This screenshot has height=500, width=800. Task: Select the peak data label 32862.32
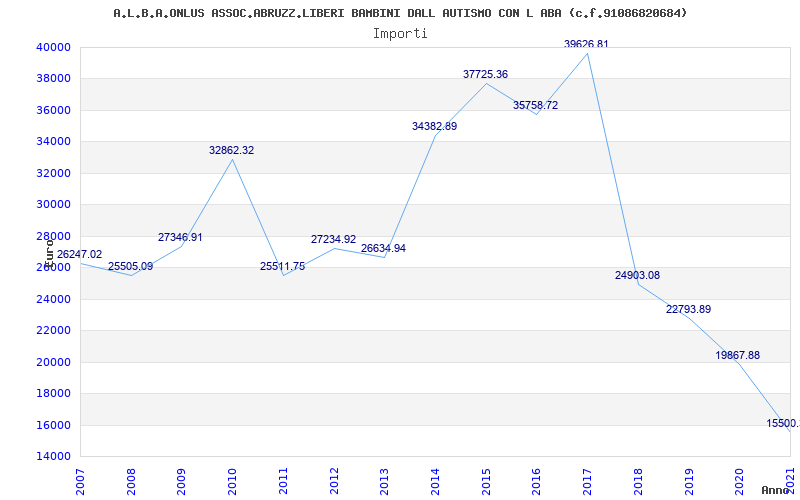coord(232,150)
